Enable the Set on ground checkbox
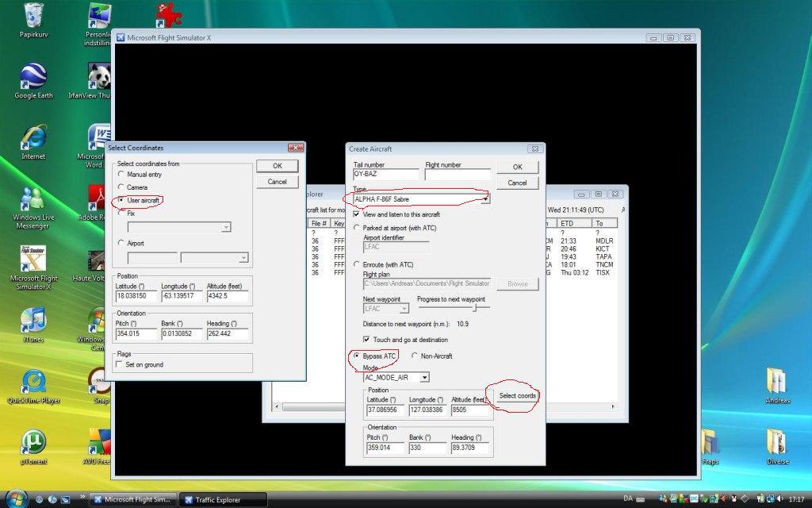Image resolution: width=812 pixels, height=508 pixels. (119, 364)
